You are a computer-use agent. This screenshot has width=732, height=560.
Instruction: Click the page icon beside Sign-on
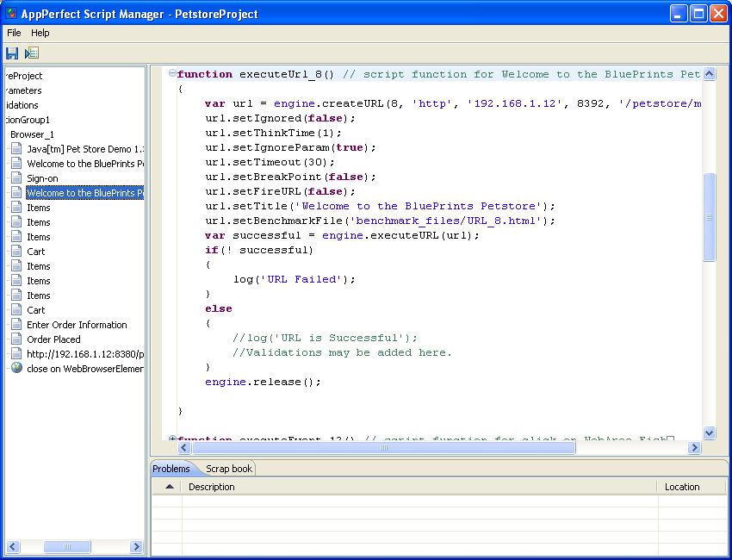[16, 178]
